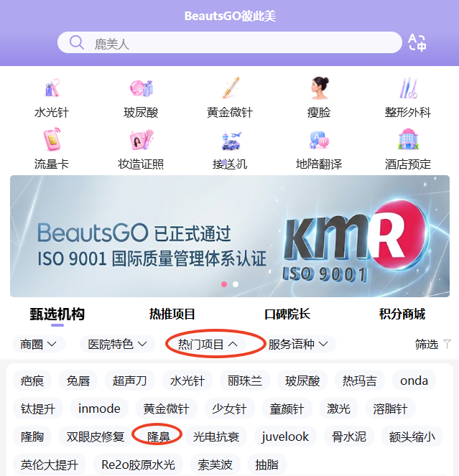Select the 童颜针 project tag
Screen dimensions: 459x476
(x=287, y=409)
